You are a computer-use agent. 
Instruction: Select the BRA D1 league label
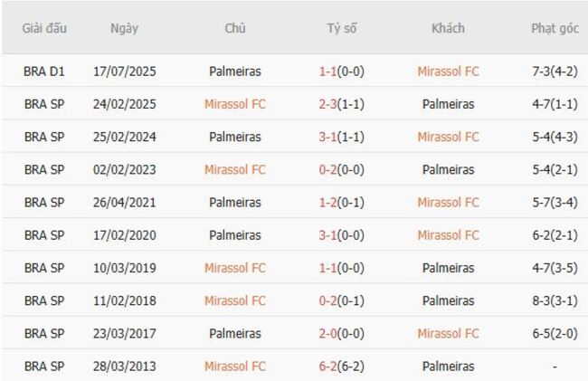(x=44, y=71)
